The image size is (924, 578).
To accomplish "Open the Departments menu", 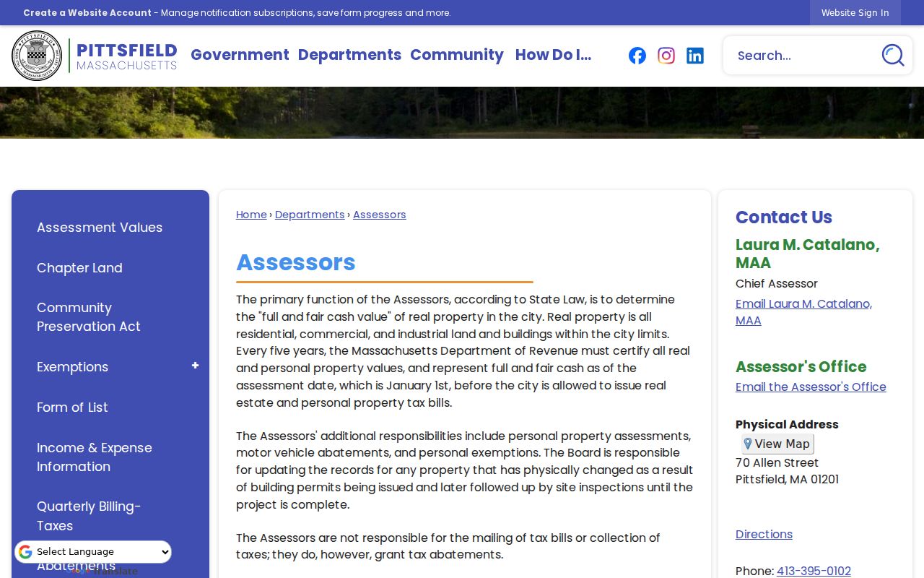I will pyautogui.click(x=349, y=55).
